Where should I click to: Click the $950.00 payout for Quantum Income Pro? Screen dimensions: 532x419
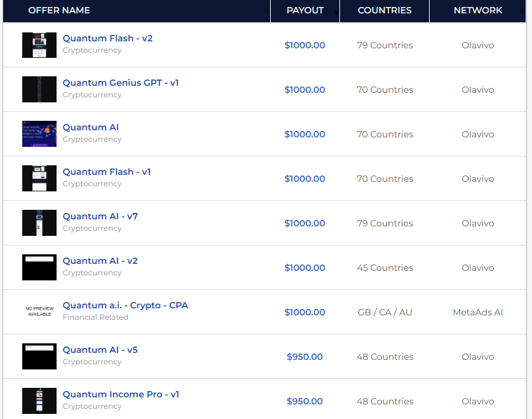point(304,401)
